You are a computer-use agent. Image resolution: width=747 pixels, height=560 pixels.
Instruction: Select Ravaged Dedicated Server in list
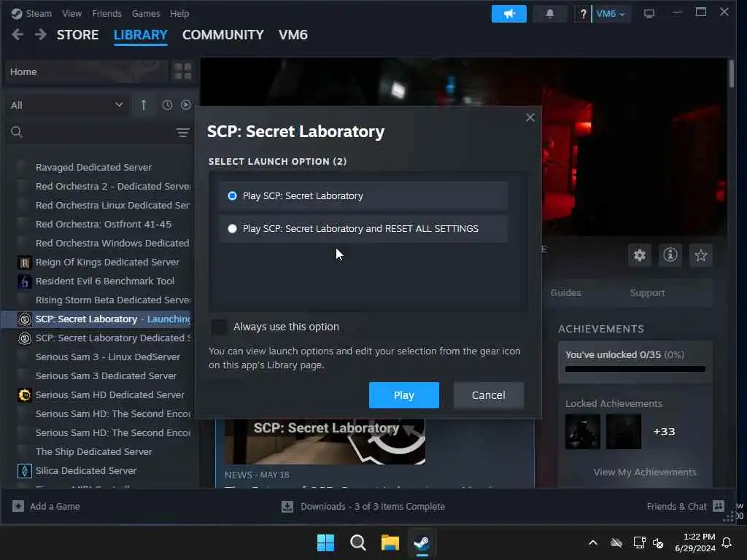coord(93,167)
